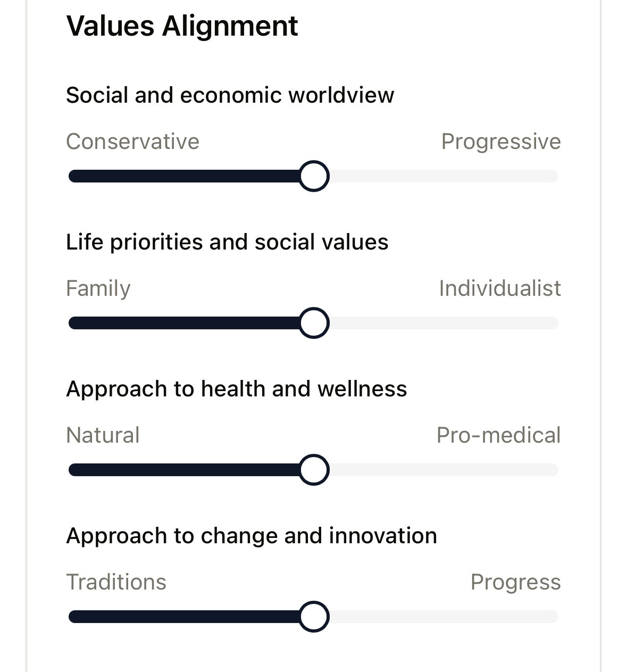The width and height of the screenshot is (627, 672).
Task: Click the health and wellness slider handle
Action: pyautogui.click(x=314, y=470)
